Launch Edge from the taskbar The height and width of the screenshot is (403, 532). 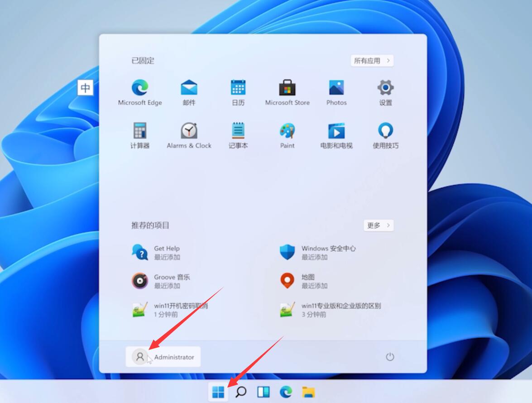[x=286, y=392]
